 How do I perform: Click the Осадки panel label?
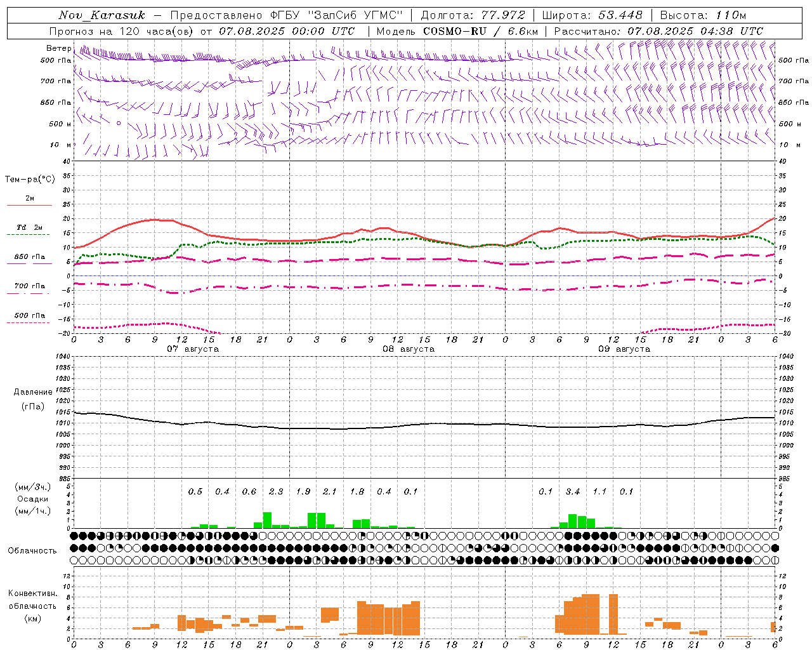31,499
